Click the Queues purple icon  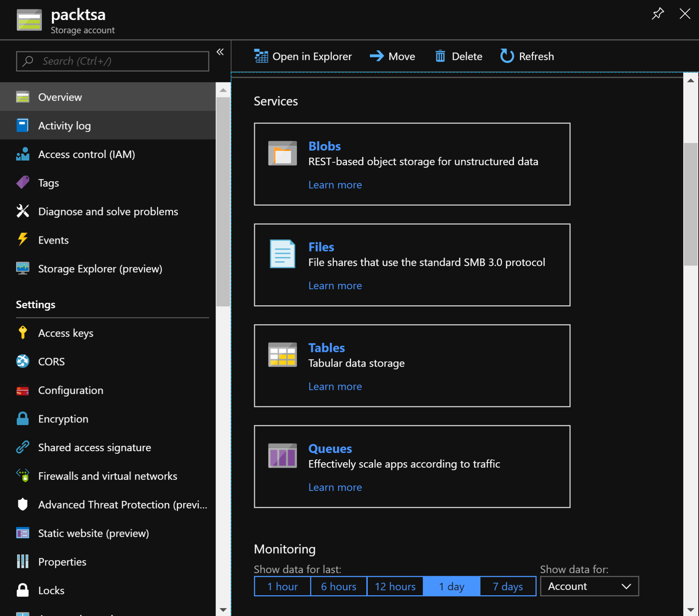point(282,455)
